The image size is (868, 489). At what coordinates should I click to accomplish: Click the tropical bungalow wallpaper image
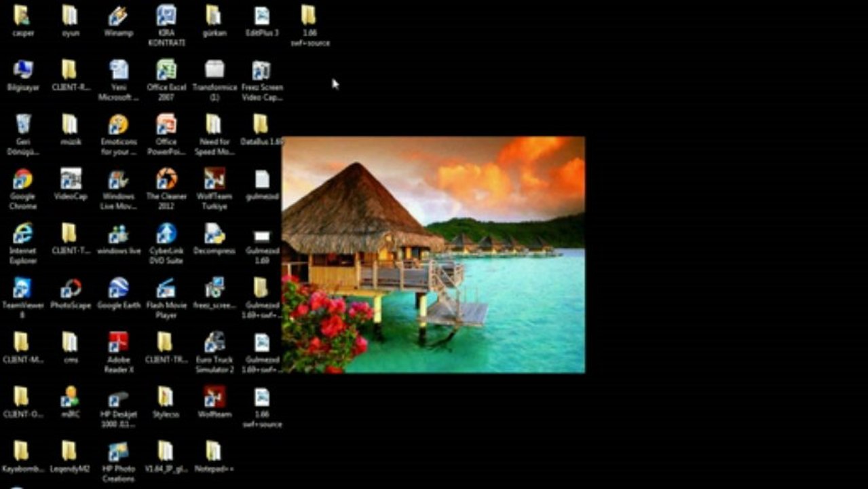(x=434, y=255)
